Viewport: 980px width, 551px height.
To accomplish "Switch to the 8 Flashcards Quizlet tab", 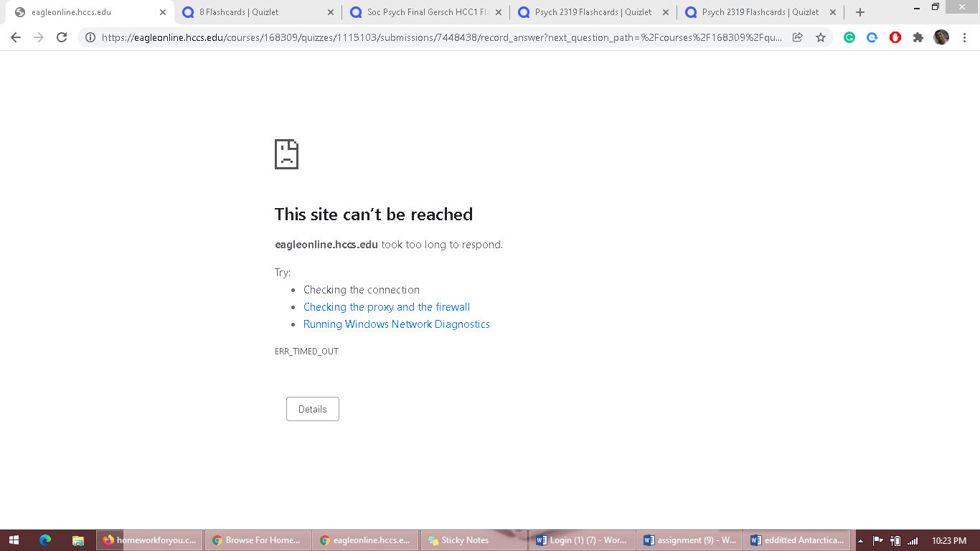I will tap(251, 12).
